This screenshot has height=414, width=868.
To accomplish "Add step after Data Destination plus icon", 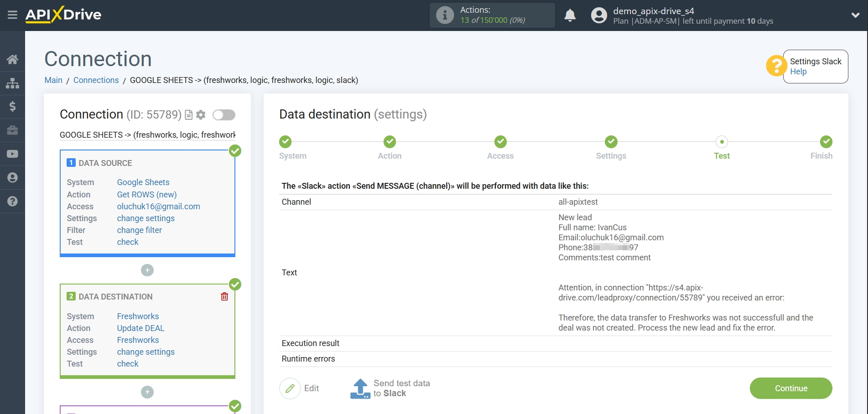I will (x=147, y=392).
